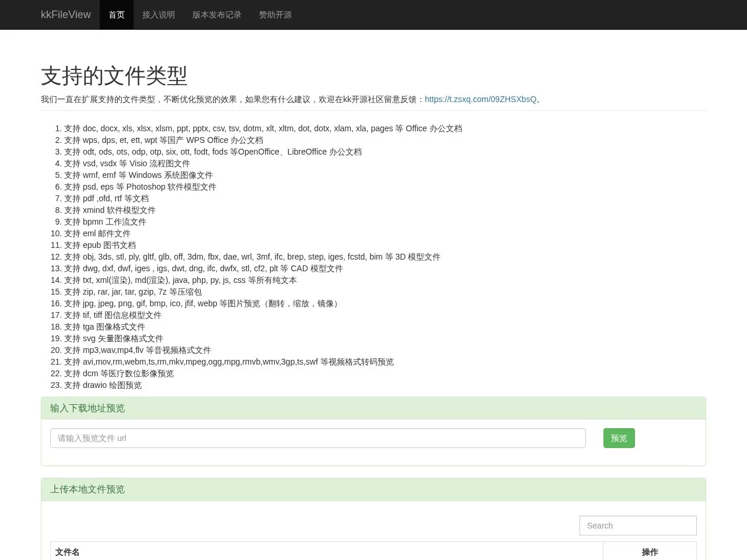Click the Search box above the file table
Screen dimensions: 747x560
tap(637, 526)
